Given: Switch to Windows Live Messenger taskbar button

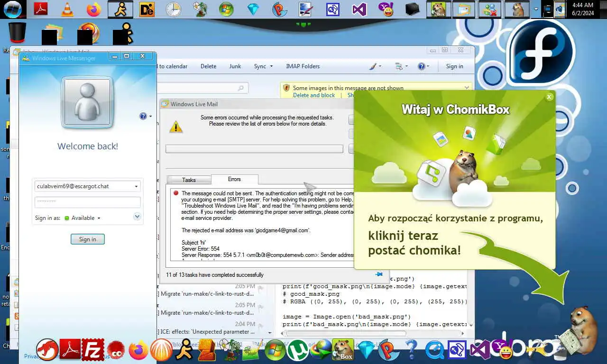Looking at the screenshot, I should 490,9.
